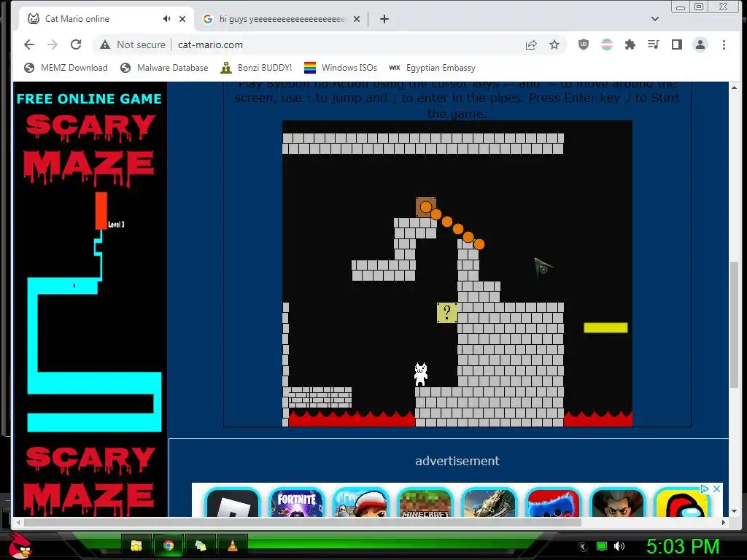Click the taskbar icon left of VLC

pos(201,545)
